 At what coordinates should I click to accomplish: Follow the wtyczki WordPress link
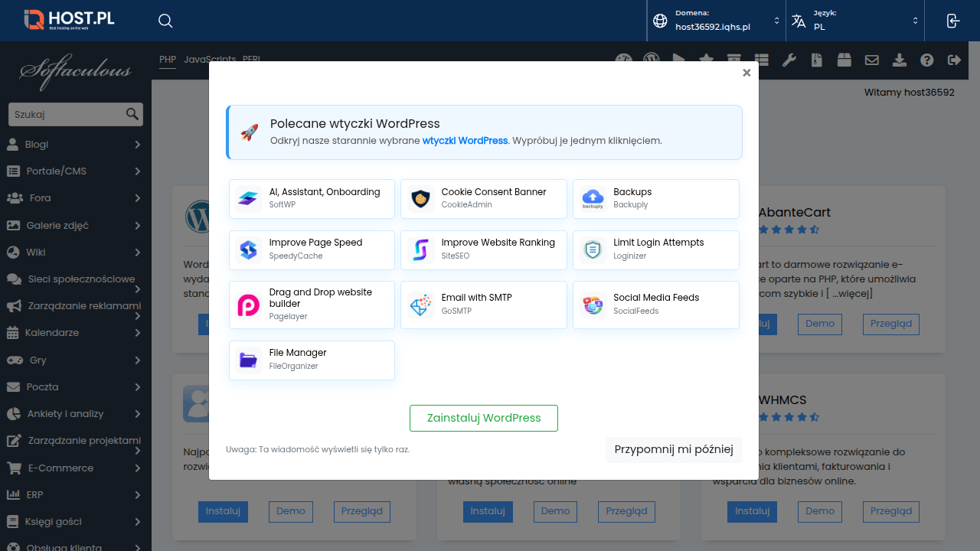click(x=465, y=141)
